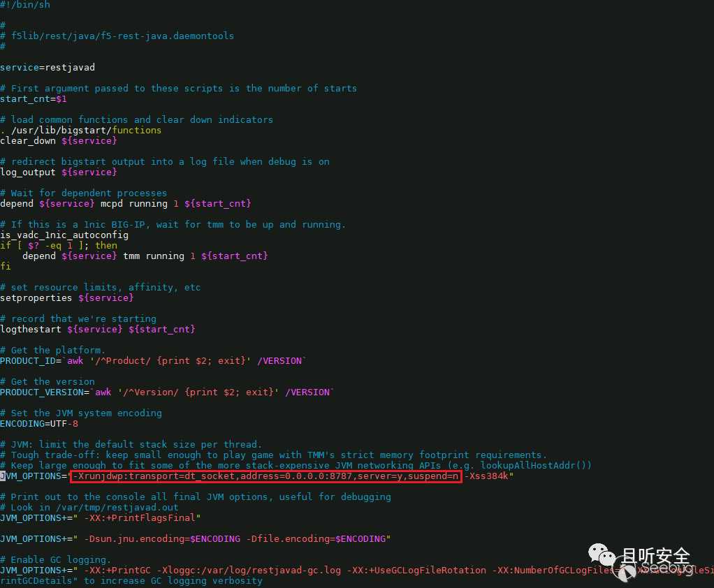Click the PRODUCT_VERSION awk assignment
Screen dimensions: 714x588
coord(167,392)
